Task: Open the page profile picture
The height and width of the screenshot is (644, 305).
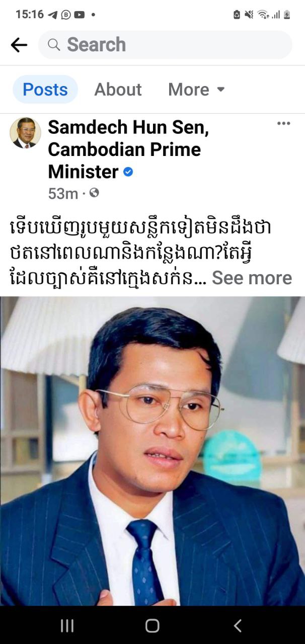Action: coord(25,133)
